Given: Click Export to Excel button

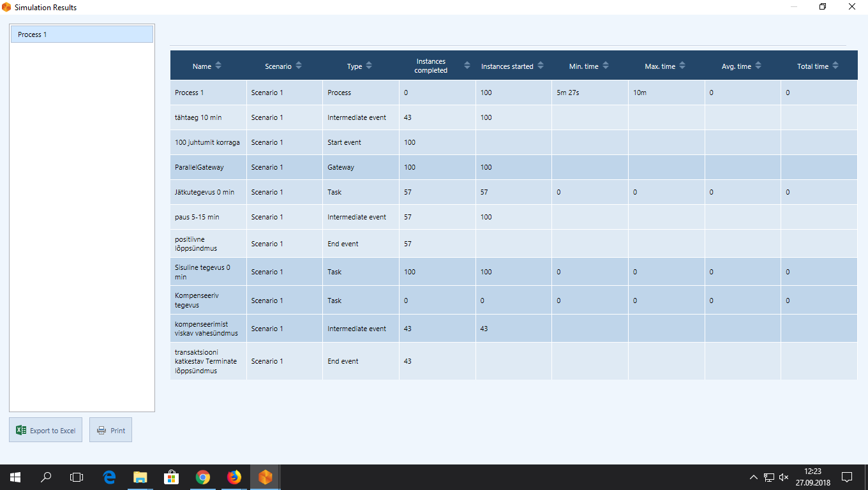Looking at the screenshot, I should (x=45, y=430).
